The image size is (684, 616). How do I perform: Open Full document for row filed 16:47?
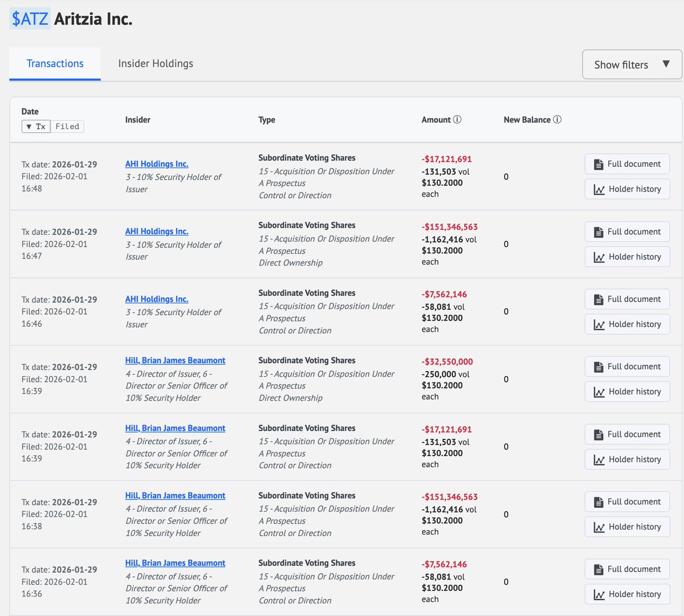coord(627,232)
